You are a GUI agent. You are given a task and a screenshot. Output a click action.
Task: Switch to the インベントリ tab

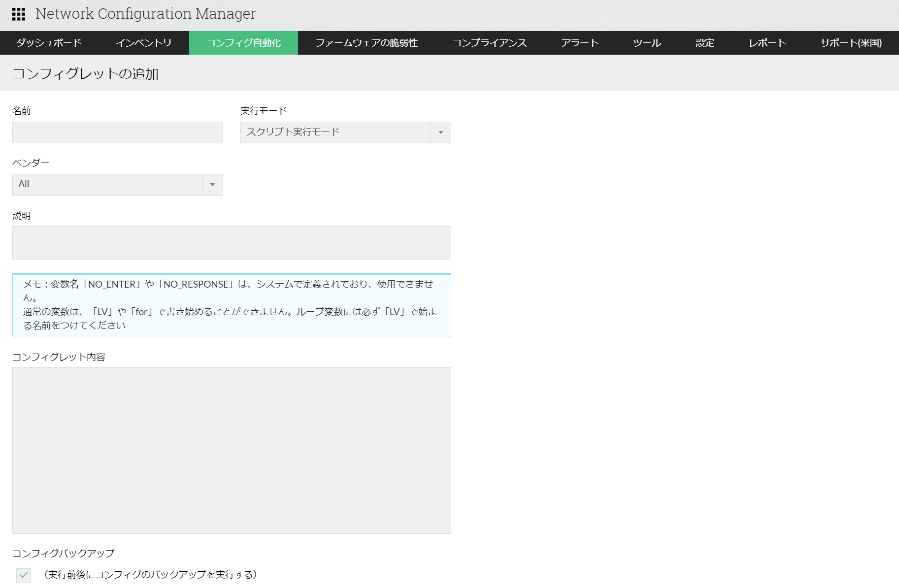click(x=144, y=43)
